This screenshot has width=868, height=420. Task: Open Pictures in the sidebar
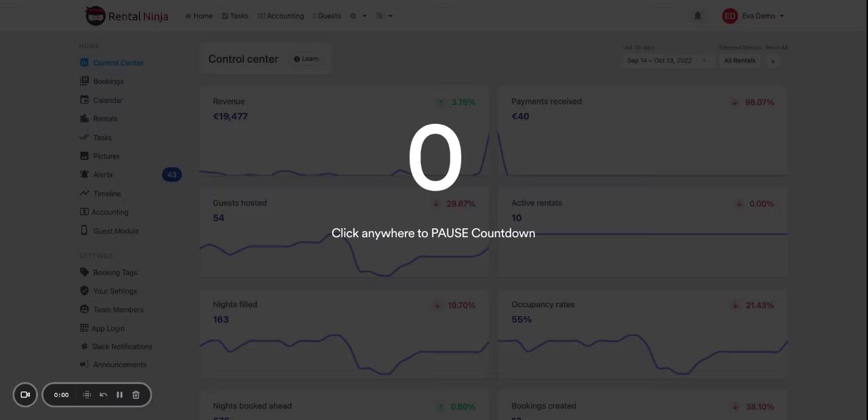(x=106, y=156)
